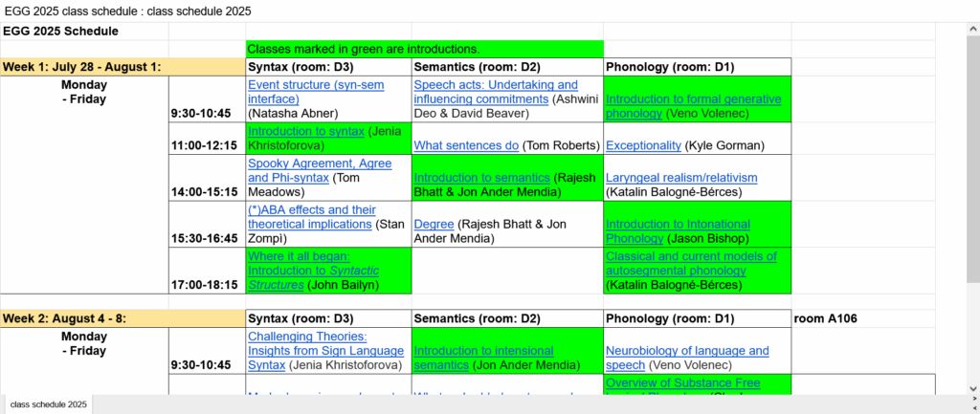The height and width of the screenshot is (414, 980).
Task: Open the (*)ABA effects class link
Action: pyautogui.click(x=311, y=209)
